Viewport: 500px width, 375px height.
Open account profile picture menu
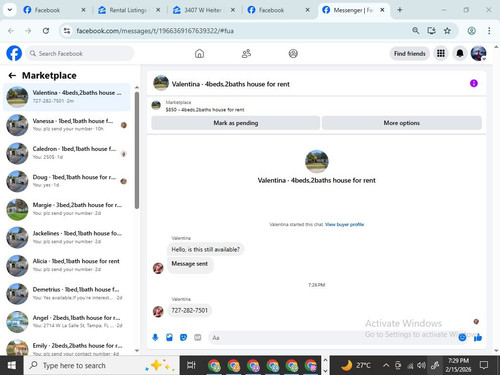coord(478,53)
